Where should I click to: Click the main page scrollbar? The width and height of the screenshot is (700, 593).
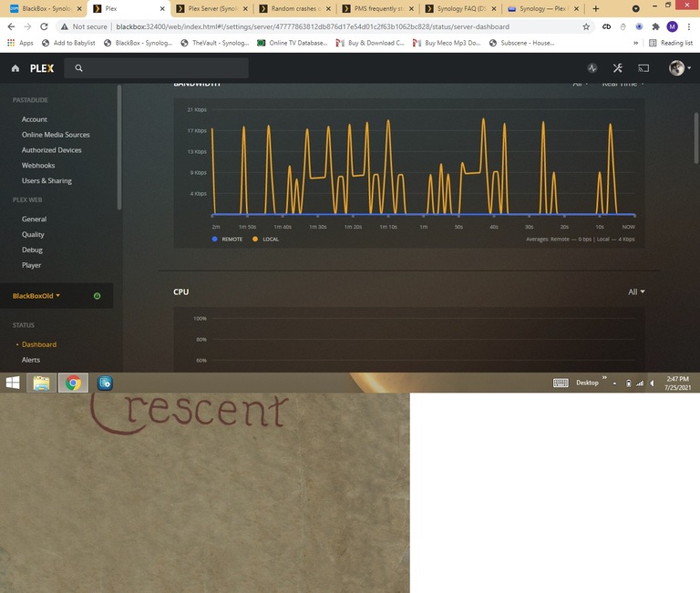[696, 138]
